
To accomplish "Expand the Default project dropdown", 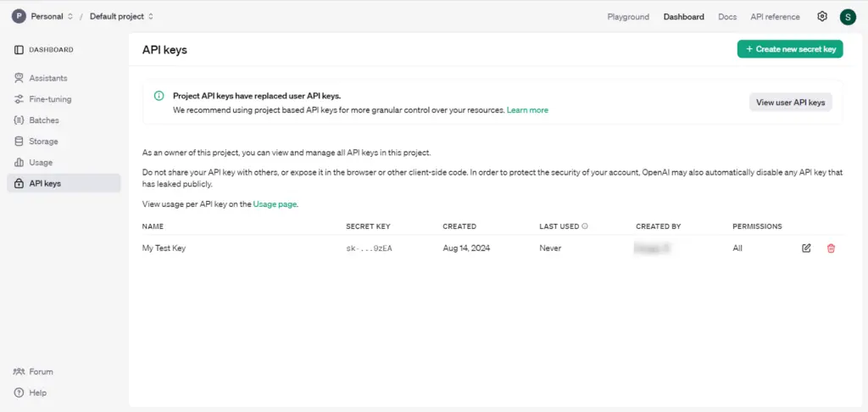I will [121, 16].
